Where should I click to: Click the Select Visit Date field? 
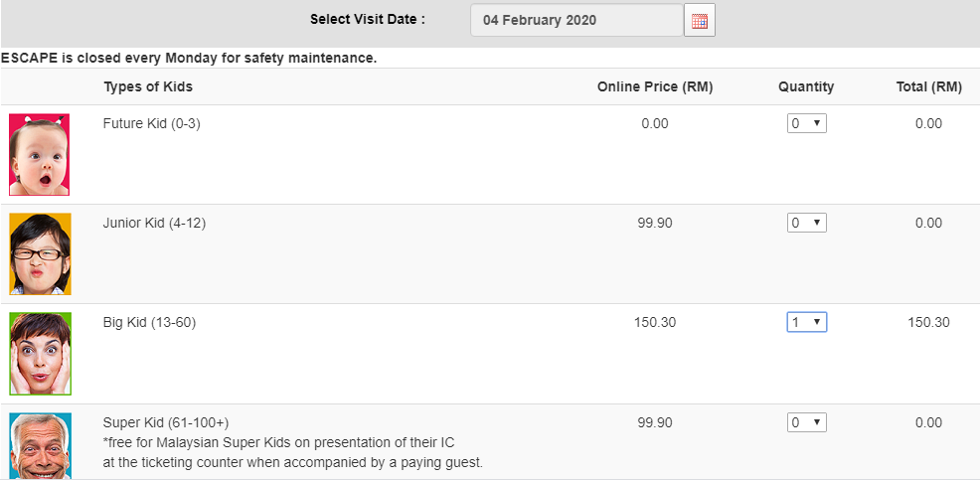tap(576, 20)
